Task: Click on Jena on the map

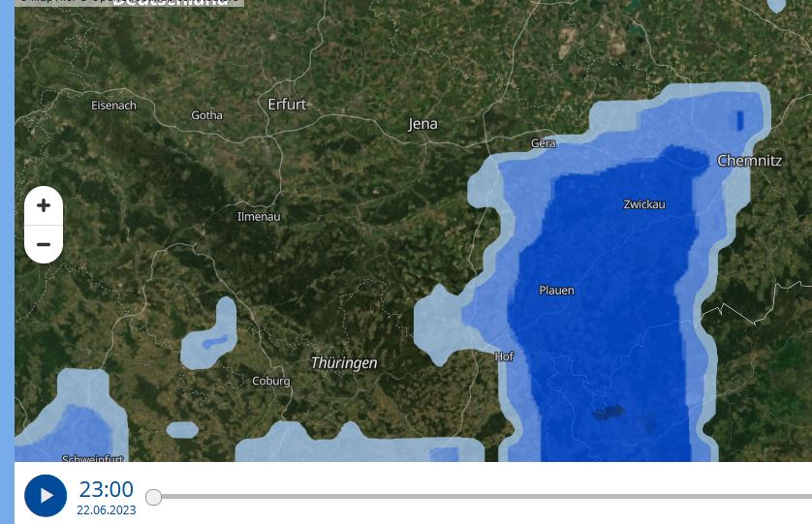Action: click(x=422, y=124)
